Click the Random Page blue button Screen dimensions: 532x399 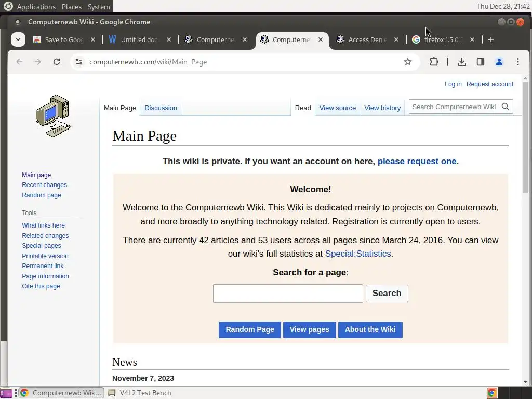click(x=250, y=330)
